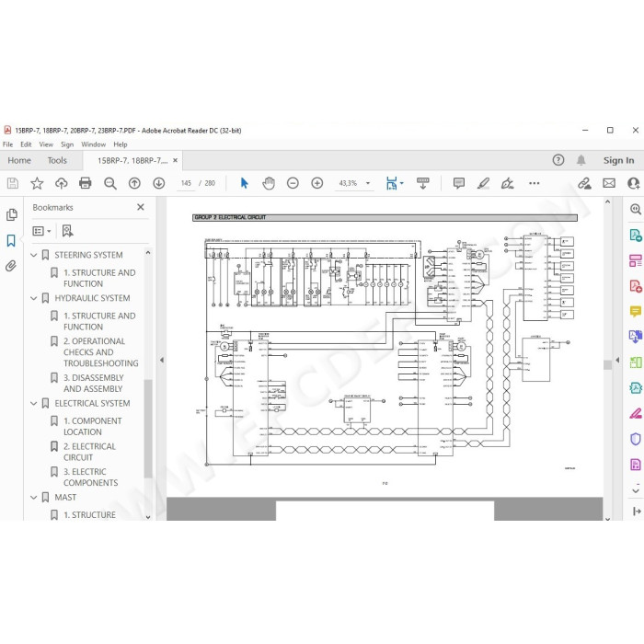The image size is (644, 644).
Task: Click the print file icon
Action: (x=85, y=183)
